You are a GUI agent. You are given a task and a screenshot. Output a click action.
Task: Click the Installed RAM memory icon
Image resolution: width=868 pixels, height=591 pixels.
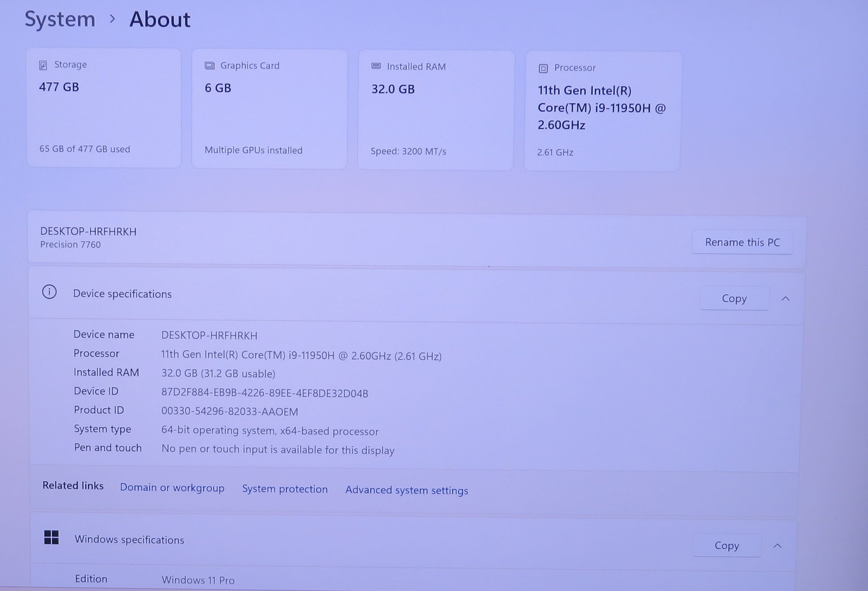(x=376, y=66)
